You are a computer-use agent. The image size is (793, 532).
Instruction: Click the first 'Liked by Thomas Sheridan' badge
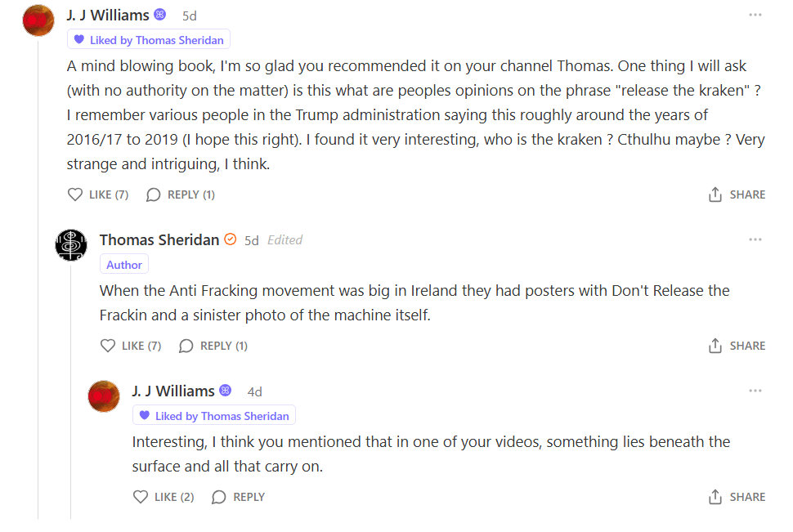click(x=149, y=40)
